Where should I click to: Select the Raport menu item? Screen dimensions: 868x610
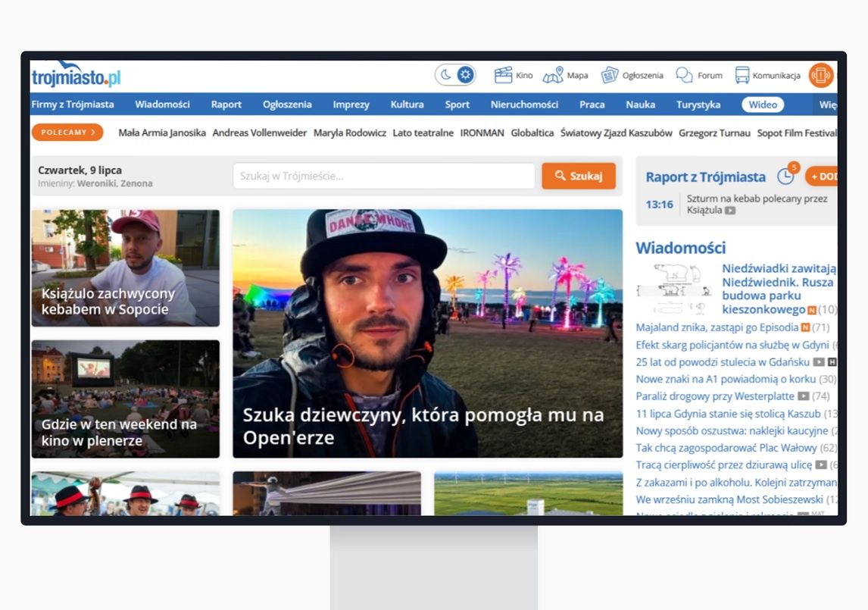point(226,104)
